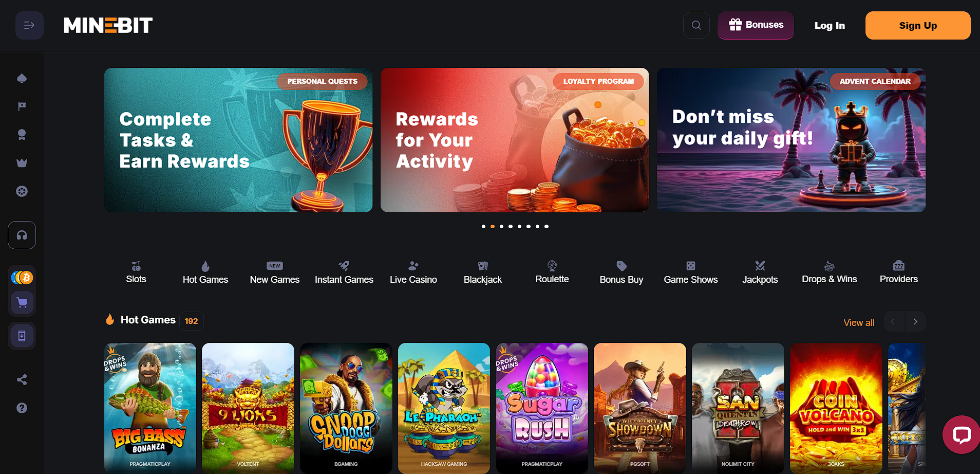Open the question mark help icon
The image size is (980, 474).
tap(22, 408)
